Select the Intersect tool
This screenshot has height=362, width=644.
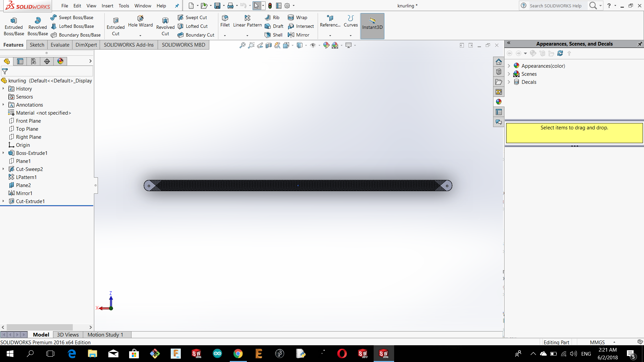pyautogui.click(x=301, y=26)
